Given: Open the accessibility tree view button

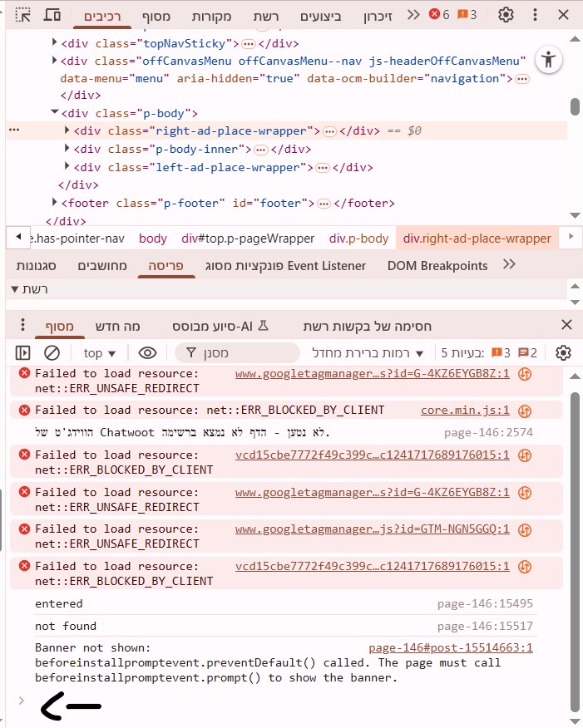Looking at the screenshot, I should [x=547, y=59].
